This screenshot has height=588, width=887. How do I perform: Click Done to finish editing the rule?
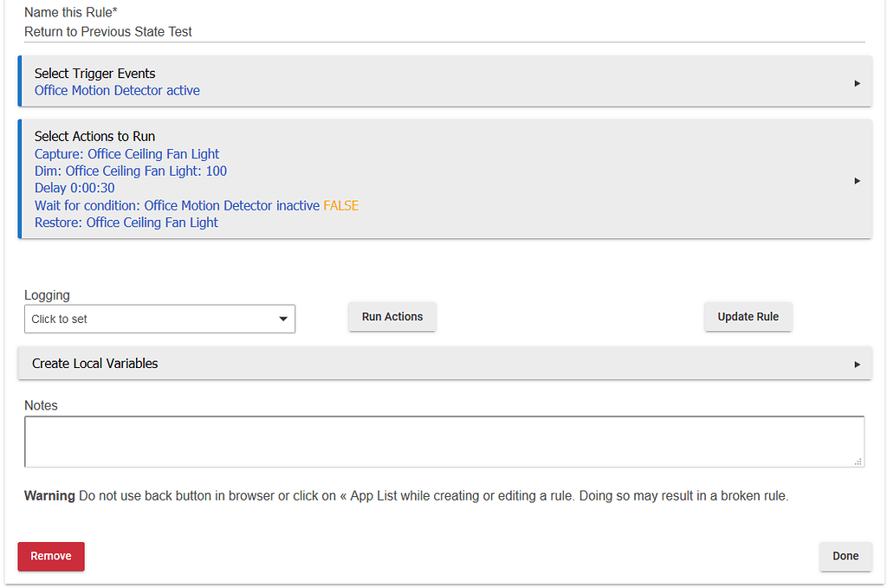(845, 556)
